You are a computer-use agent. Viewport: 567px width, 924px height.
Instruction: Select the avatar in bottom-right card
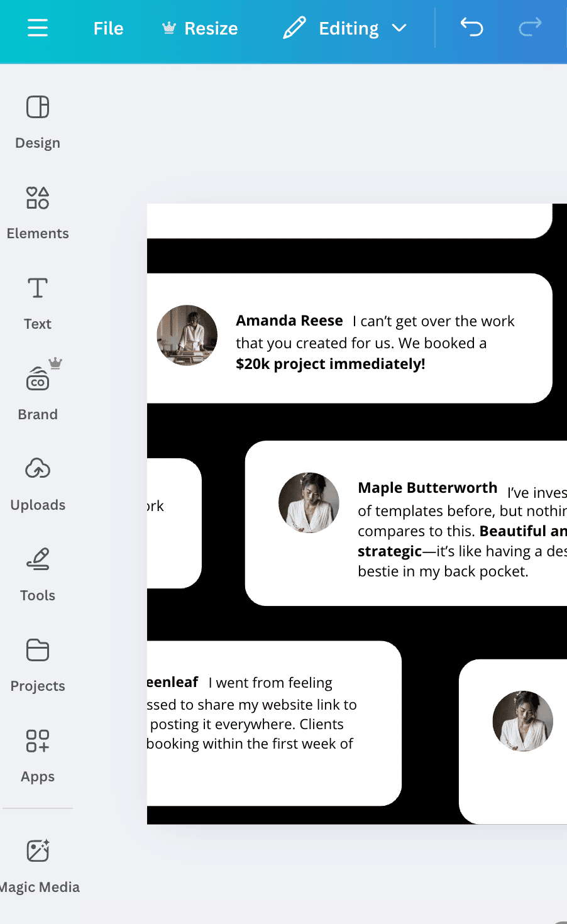pyautogui.click(x=522, y=721)
